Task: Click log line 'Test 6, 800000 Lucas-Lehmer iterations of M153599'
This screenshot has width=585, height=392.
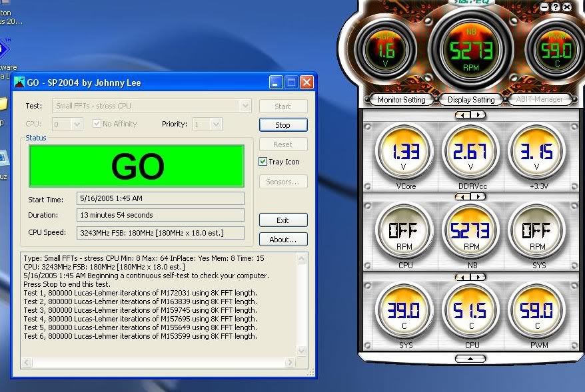Action: click(141, 336)
